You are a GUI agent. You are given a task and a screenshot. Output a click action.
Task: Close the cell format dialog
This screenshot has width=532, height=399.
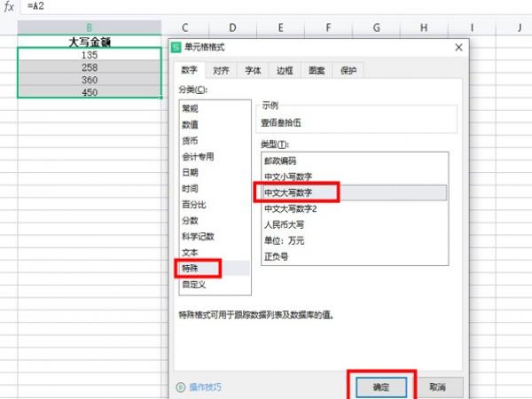click(458, 47)
